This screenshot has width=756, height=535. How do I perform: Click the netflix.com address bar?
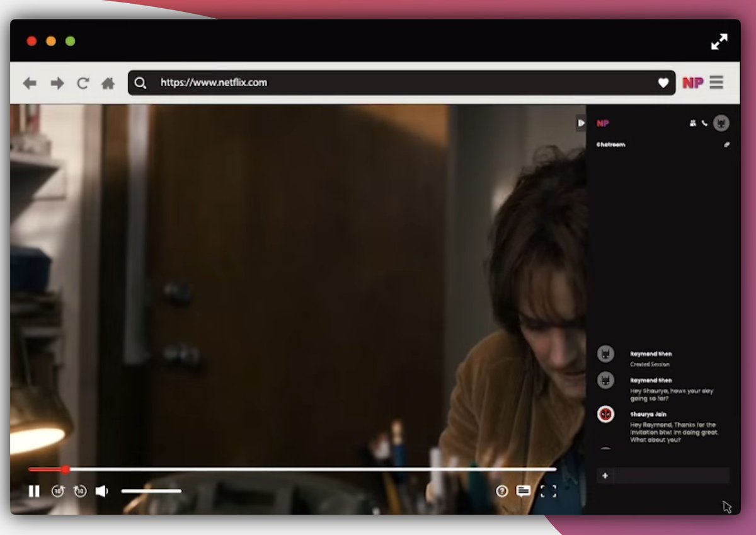pos(401,83)
